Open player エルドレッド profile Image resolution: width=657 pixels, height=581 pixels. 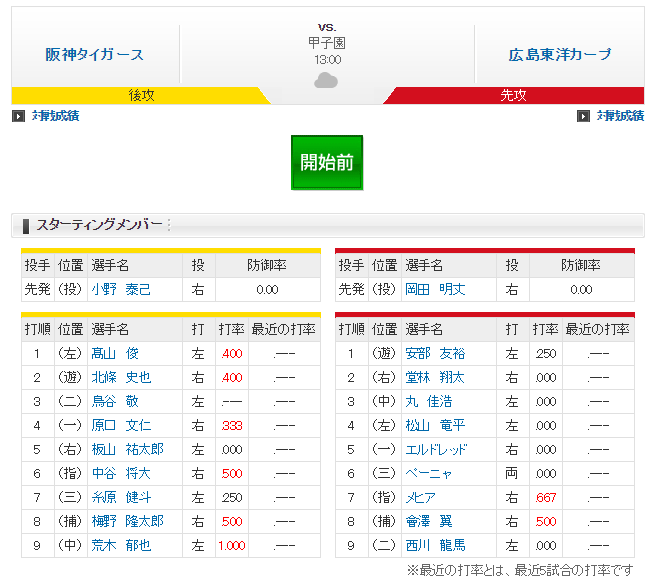[x=436, y=449]
